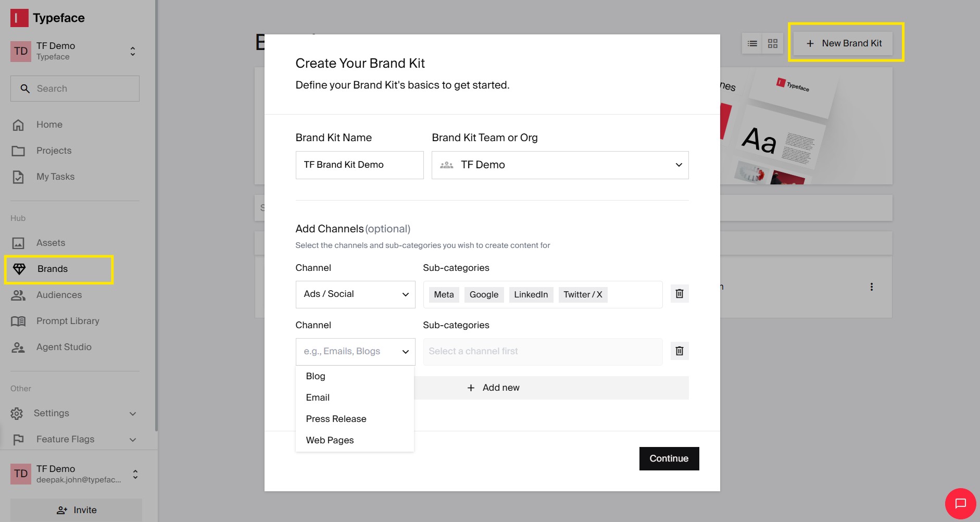Click the Invite button
Screen dimensions: 980x522
[76, 510]
